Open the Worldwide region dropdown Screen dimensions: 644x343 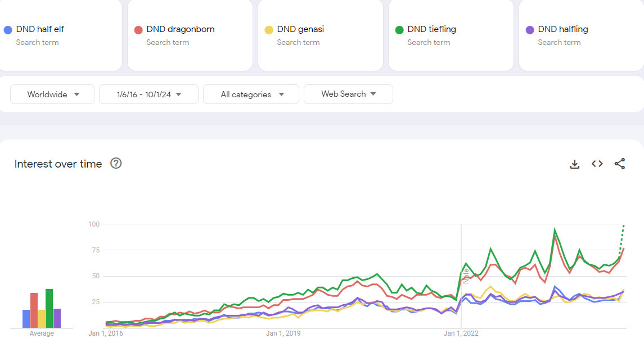point(53,94)
